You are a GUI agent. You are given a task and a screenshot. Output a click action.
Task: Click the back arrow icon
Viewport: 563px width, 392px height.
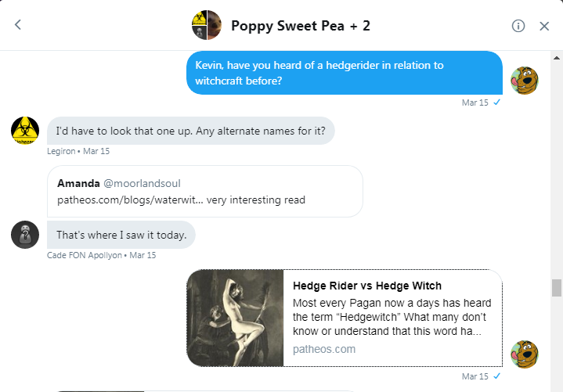(18, 25)
